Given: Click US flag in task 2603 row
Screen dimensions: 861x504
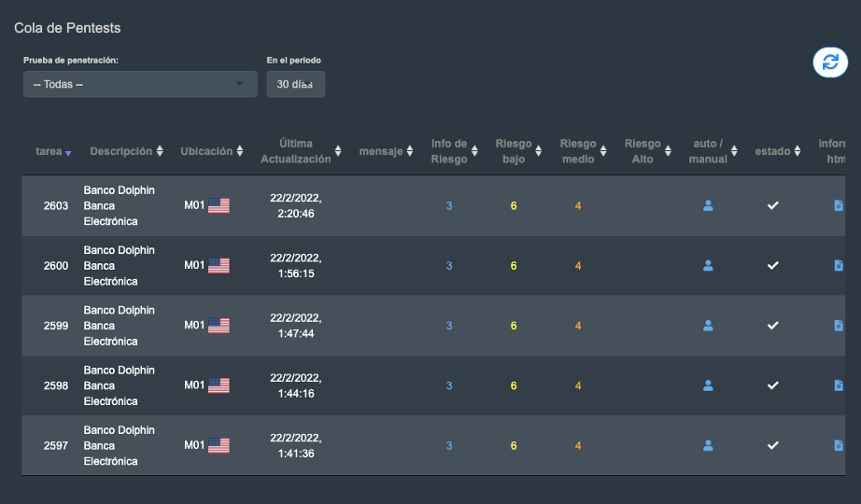Looking at the screenshot, I should (219, 205).
